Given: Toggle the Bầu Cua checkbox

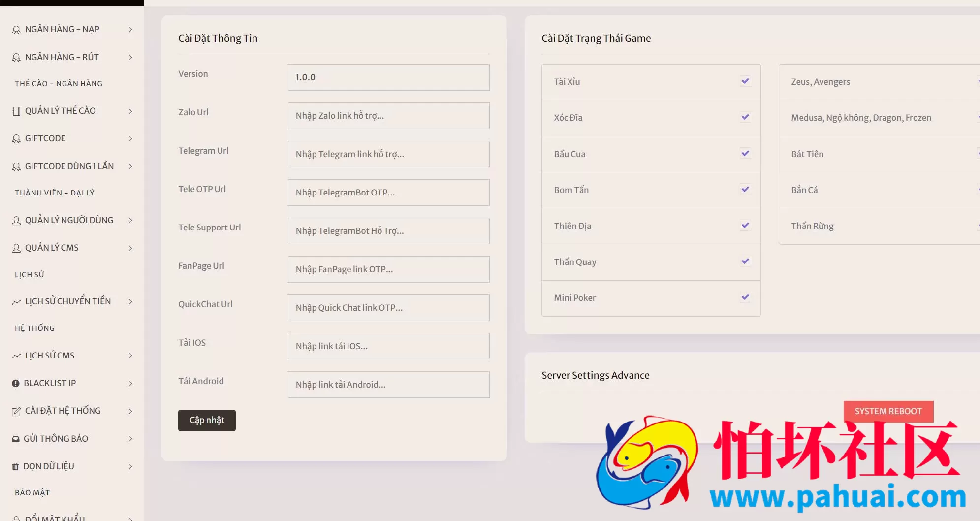Looking at the screenshot, I should click(745, 153).
